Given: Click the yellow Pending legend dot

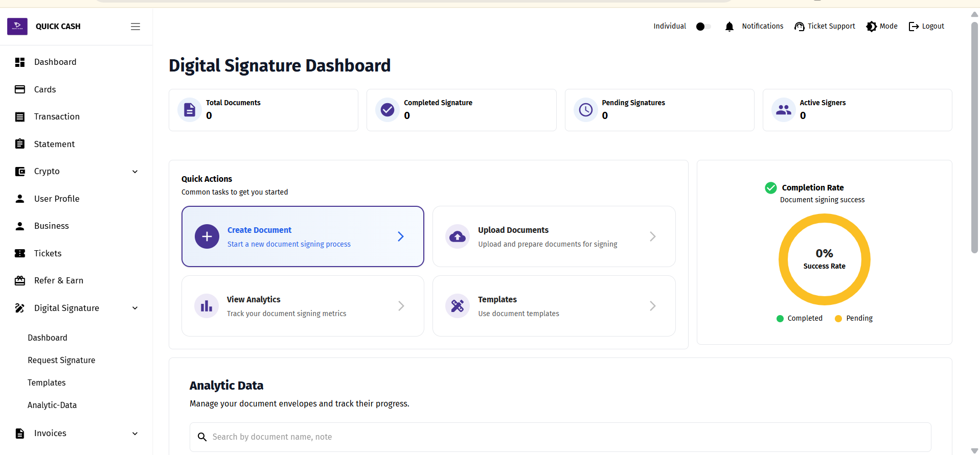Looking at the screenshot, I should pyautogui.click(x=838, y=319).
